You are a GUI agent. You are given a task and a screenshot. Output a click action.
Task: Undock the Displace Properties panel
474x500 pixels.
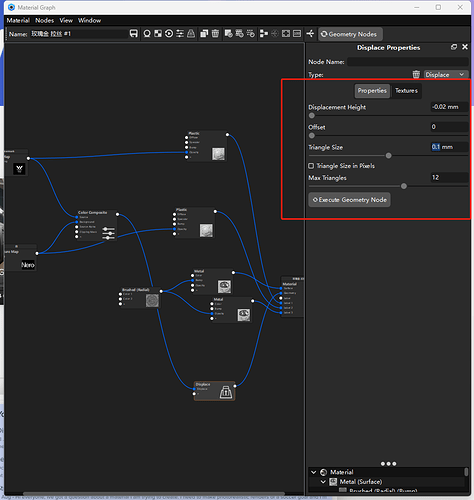pyautogui.click(x=454, y=47)
